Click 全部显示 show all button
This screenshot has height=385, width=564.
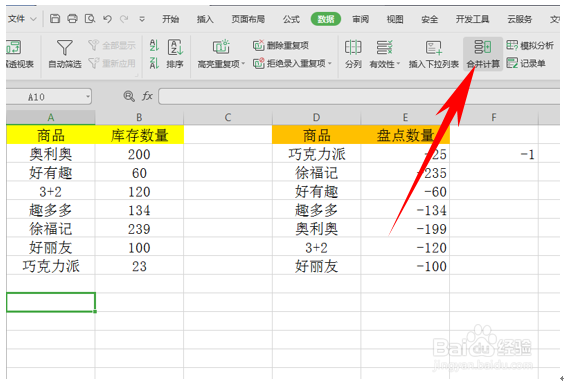(x=112, y=45)
